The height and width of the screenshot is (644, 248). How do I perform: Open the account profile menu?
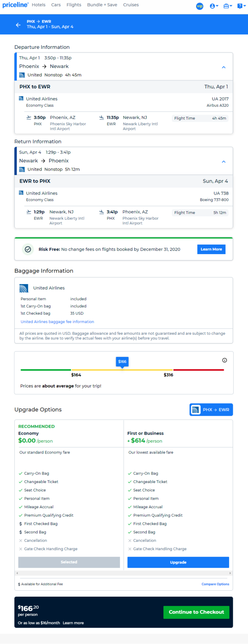pos(214,6)
